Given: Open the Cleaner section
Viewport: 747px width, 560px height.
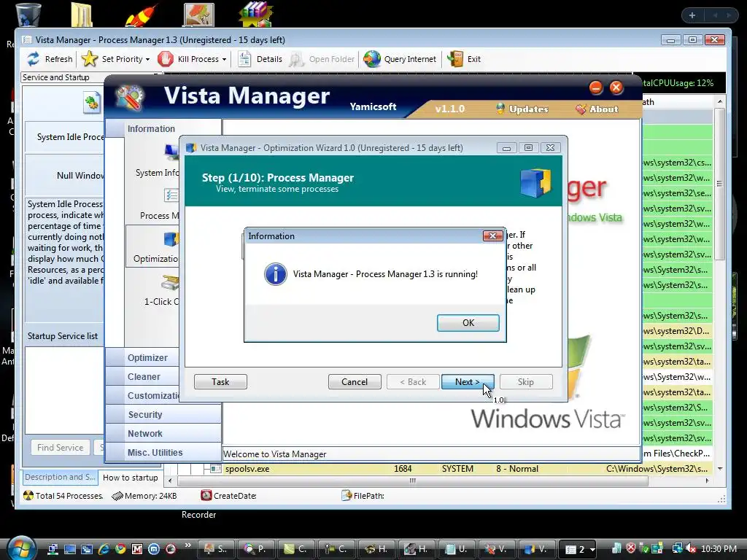Looking at the screenshot, I should coord(142,377).
